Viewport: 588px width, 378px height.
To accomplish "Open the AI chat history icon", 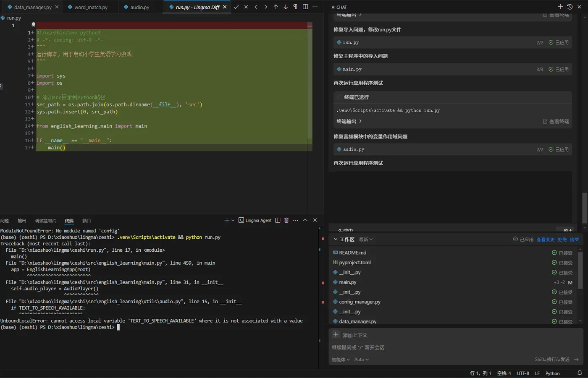I will pyautogui.click(x=570, y=7).
